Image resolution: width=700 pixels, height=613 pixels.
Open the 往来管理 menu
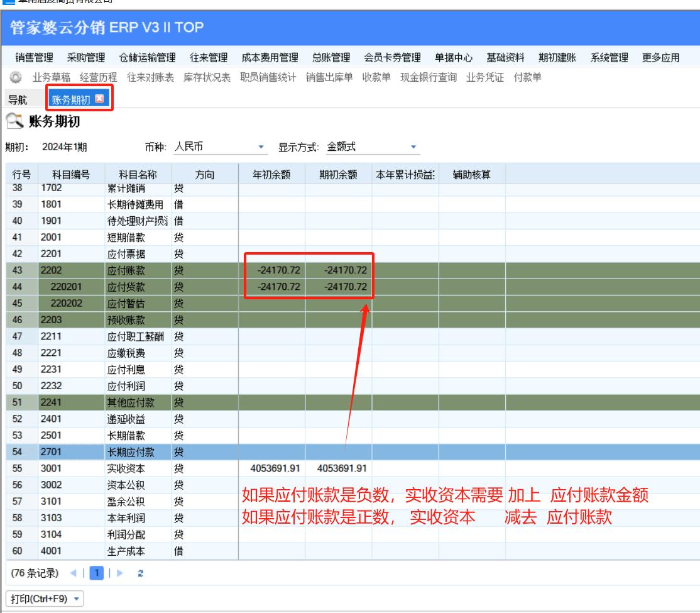click(x=209, y=58)
